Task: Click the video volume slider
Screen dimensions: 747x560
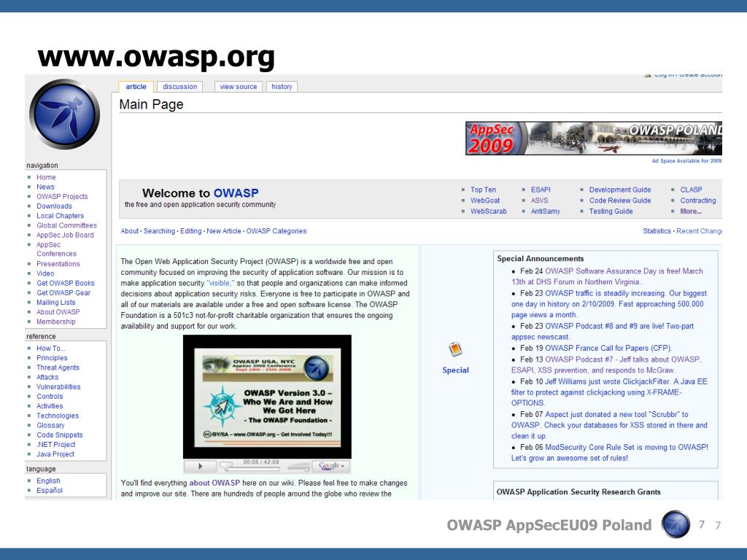Action: (298, 467)
